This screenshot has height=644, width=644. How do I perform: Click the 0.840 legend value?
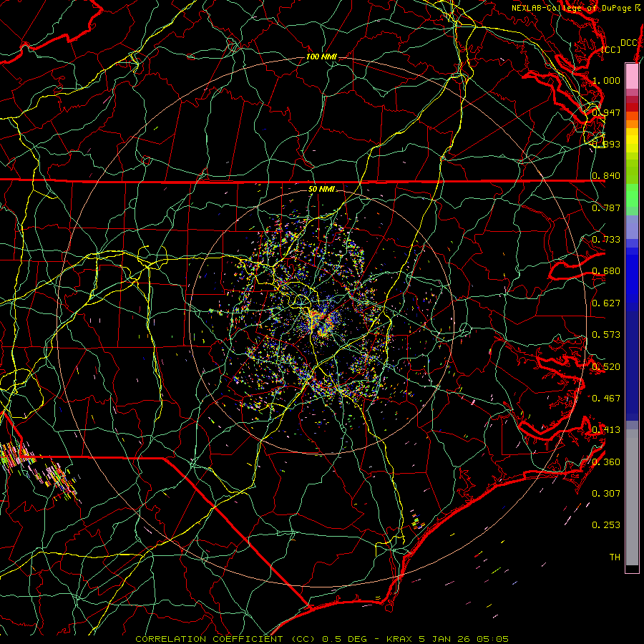coord(606,176)
